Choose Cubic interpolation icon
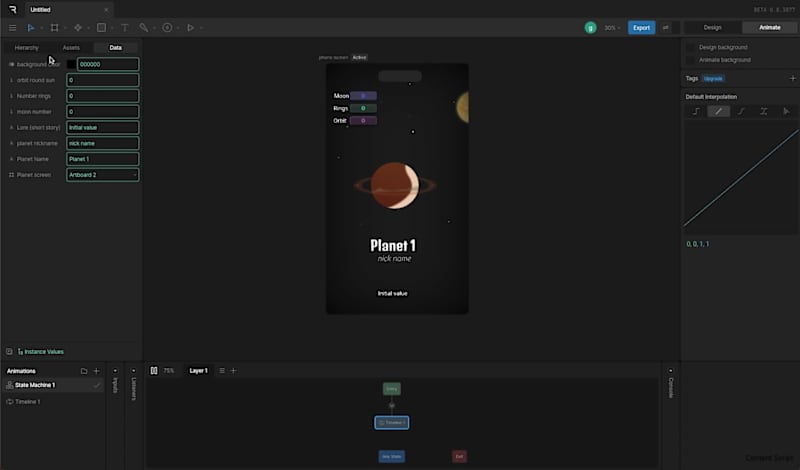 741,111
